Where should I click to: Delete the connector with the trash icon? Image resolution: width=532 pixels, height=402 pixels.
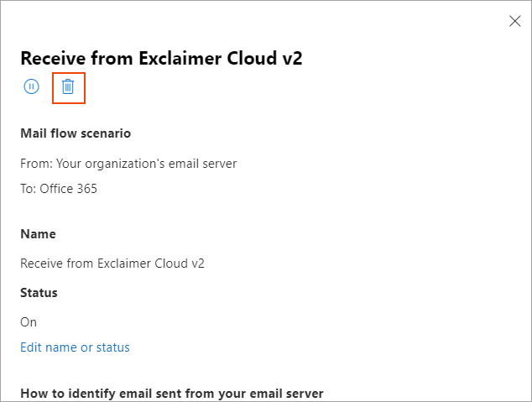[69, 86]
